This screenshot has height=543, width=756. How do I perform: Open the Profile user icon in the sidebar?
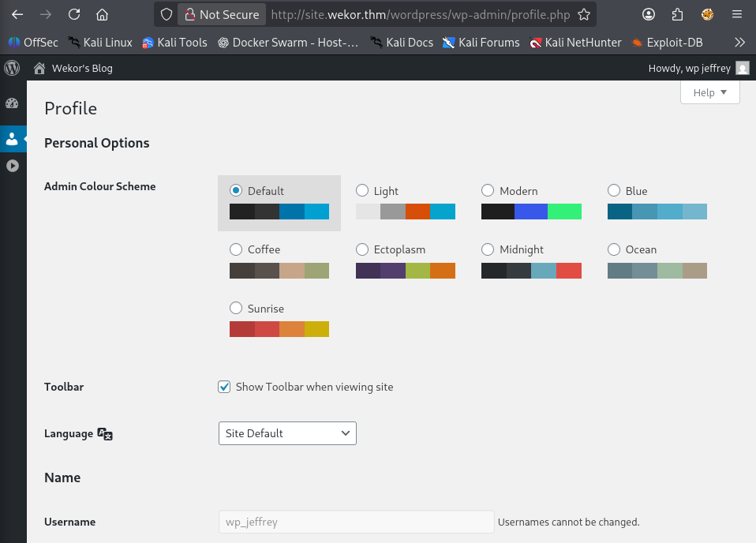tap(12, 139)
